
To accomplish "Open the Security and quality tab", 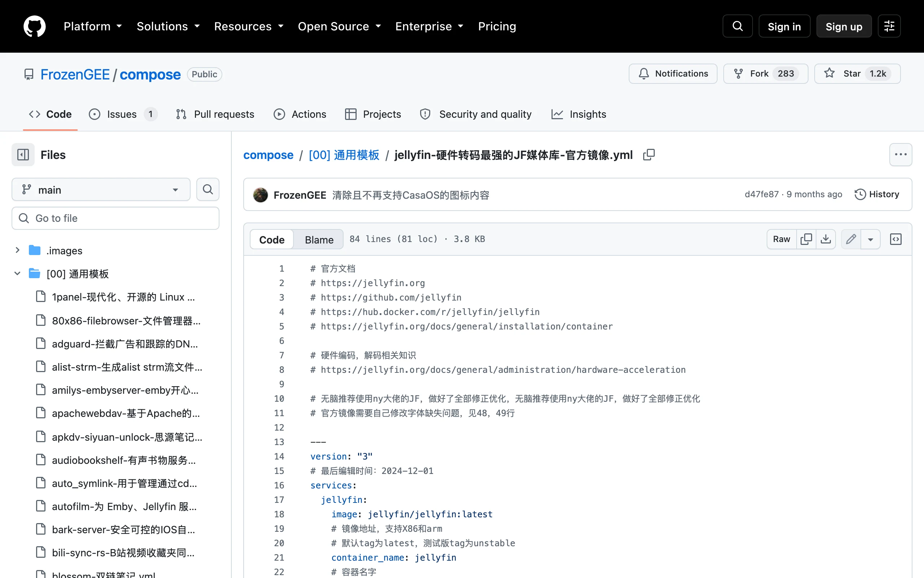I will [x=476, y=114].
